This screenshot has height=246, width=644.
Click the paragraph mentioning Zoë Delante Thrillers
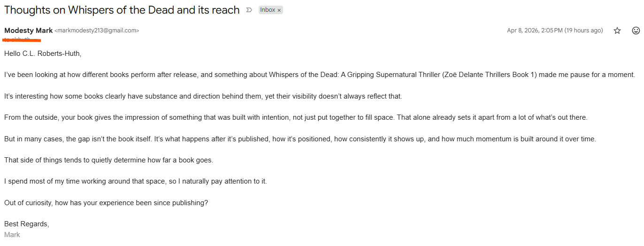click(x=320, y=75)
